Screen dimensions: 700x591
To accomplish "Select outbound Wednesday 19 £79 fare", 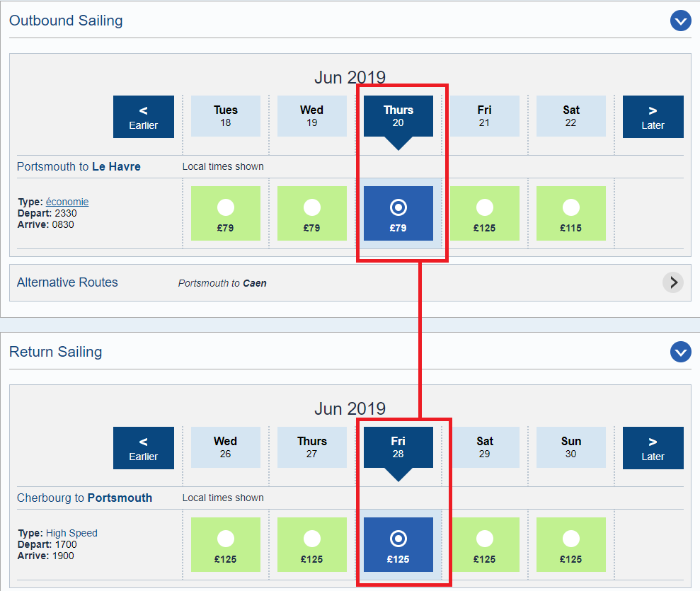I will (312, 213).
